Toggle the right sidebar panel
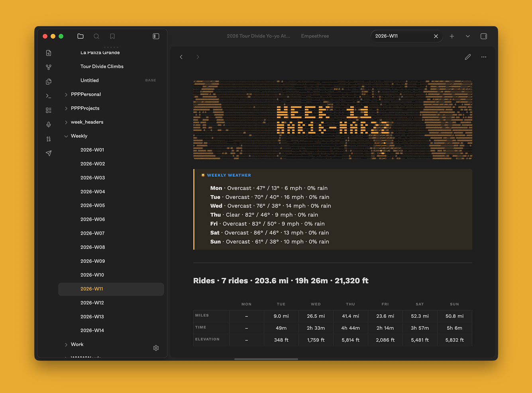532x393 pixels. coord(484,36)
